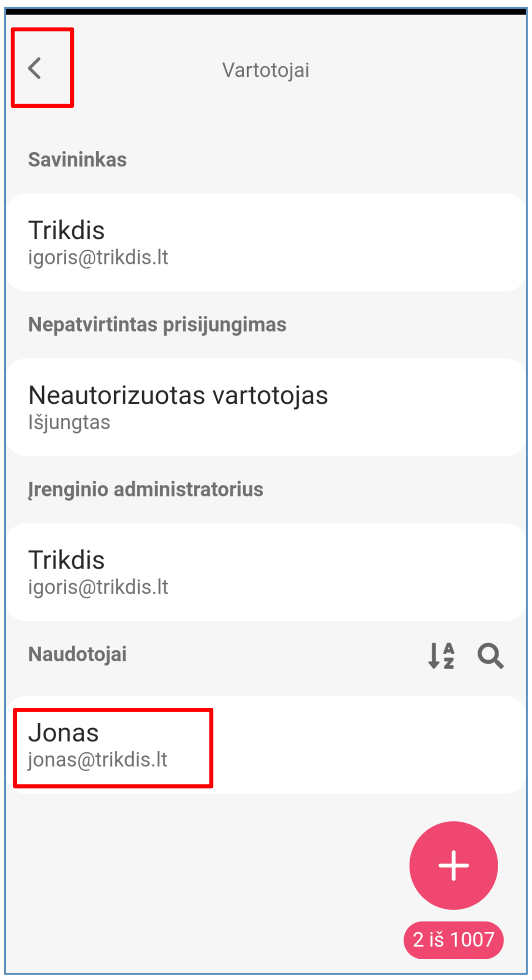532x980 pixels.
Task: Sort users alphabetically with A-Z icon
Action: pos(441,656)
